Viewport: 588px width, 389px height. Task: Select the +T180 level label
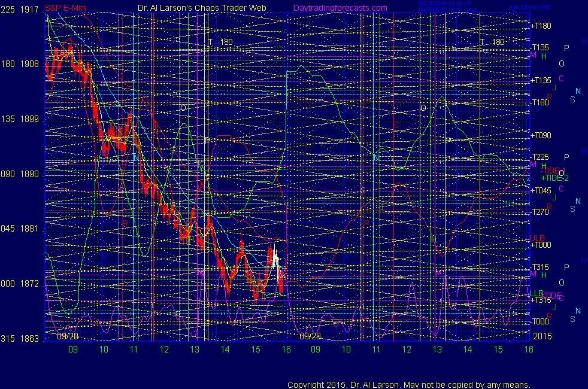coord(541,26)
